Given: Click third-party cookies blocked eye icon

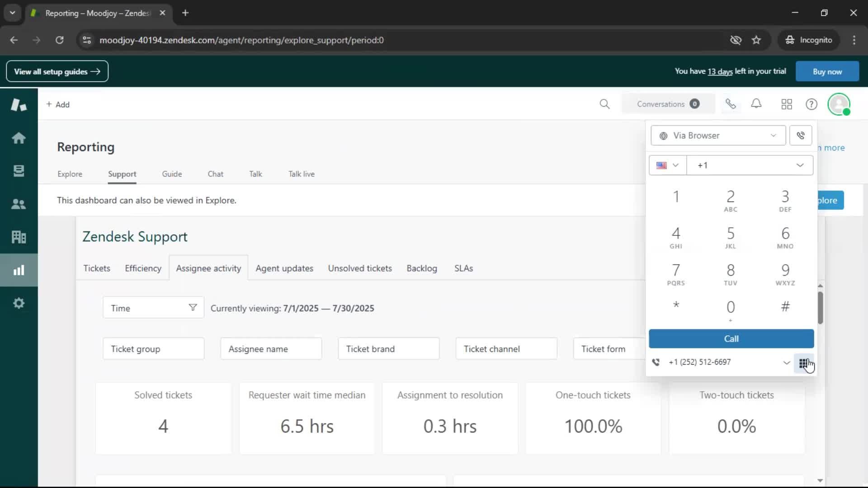Looking at the screenshot, I should tap(736, 40).
